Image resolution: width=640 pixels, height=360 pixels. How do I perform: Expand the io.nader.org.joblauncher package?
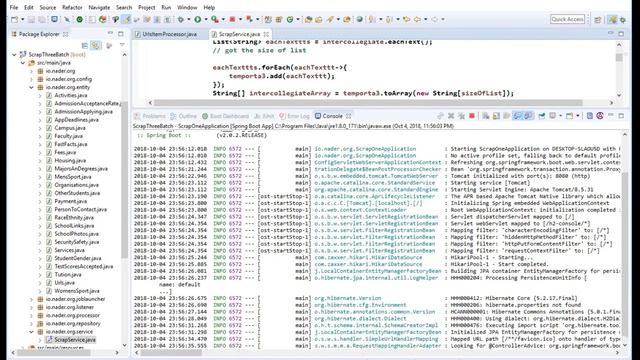(31, 299)
